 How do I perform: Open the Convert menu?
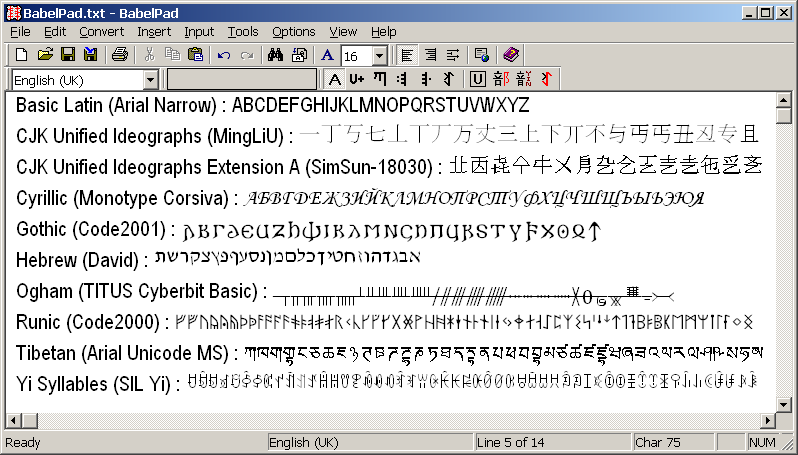click(x=102, y=32)
